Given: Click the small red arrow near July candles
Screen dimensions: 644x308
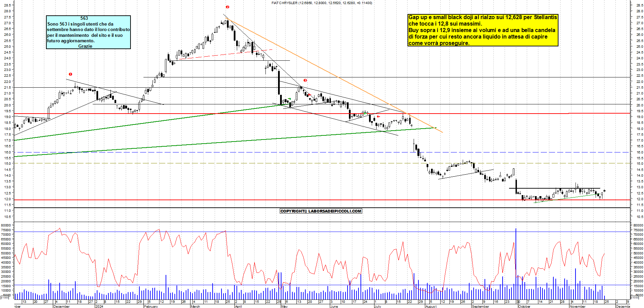Looking at the screenshot, I should tap(378, 116).
